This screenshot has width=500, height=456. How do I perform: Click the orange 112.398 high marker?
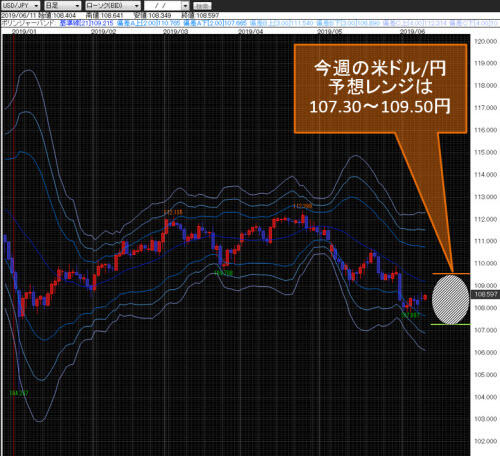tap(303, 206)
